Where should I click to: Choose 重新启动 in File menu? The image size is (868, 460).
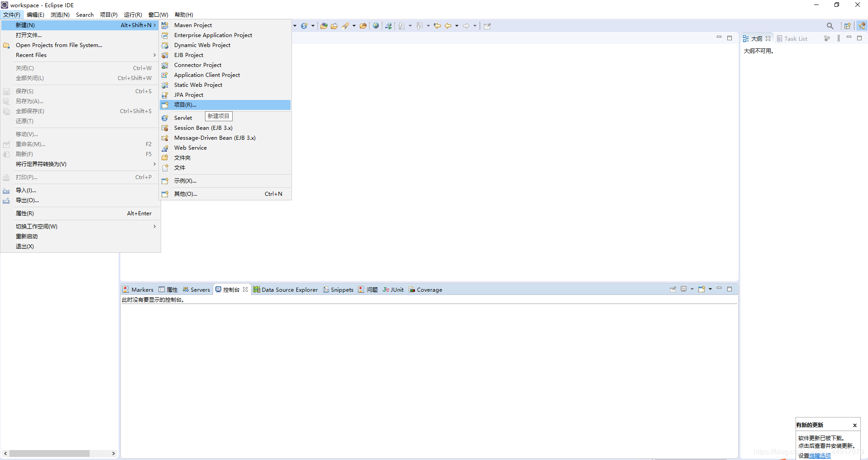coord(81,237)
